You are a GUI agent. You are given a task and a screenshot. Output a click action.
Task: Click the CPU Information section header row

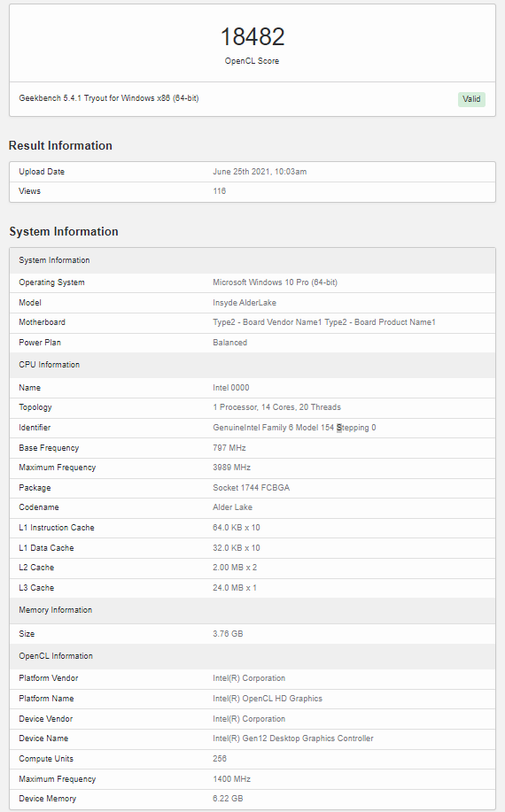click(x=252, y=365)
